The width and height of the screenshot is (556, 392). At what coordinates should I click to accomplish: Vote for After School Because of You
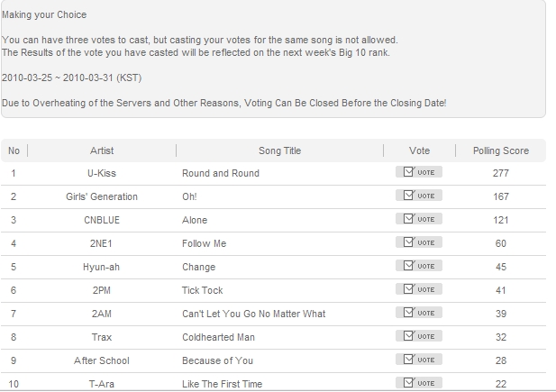[x=419, y=360]
